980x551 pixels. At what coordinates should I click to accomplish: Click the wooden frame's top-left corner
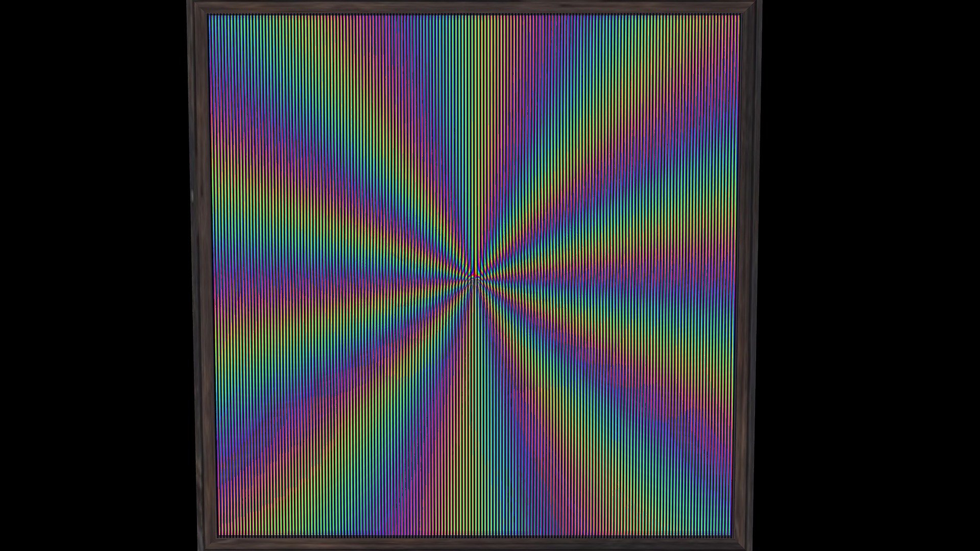coord(198,7)
